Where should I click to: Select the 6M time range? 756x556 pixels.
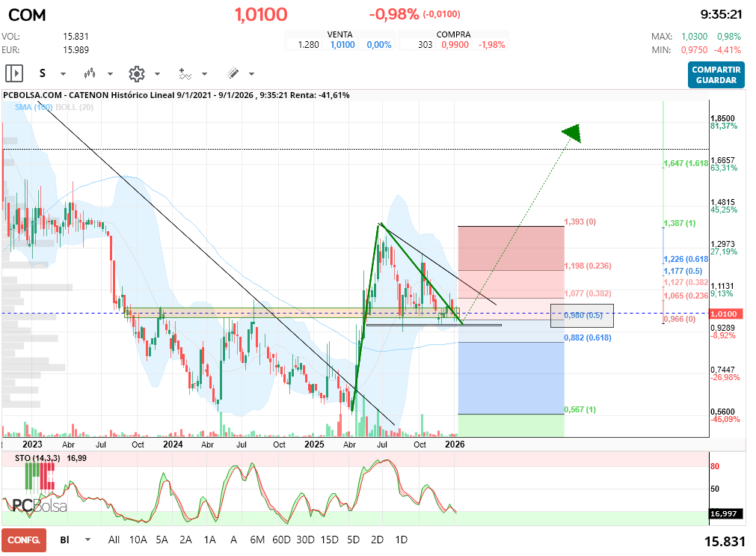coord(257,540)
